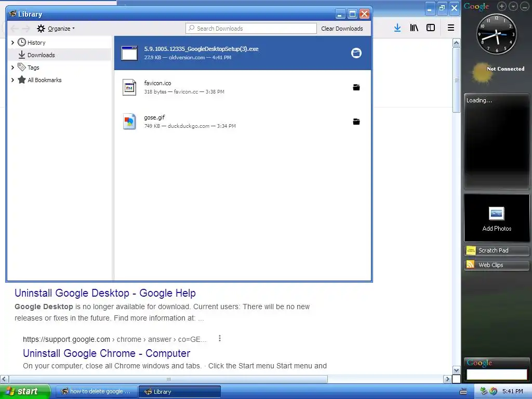Click the horizontal scrollbar thumb

pos(168,379)
